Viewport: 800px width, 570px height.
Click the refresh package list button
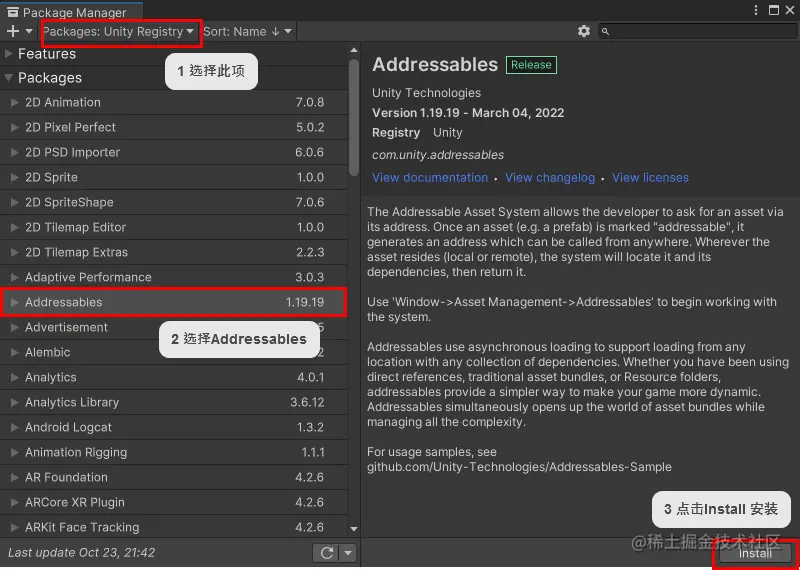(327, 553)
